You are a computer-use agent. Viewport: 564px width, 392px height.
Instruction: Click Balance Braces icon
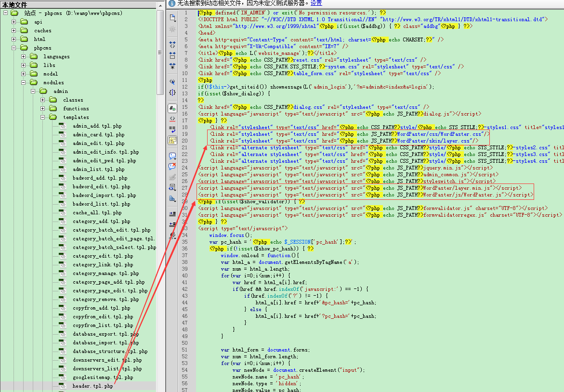tap(172, 92)
